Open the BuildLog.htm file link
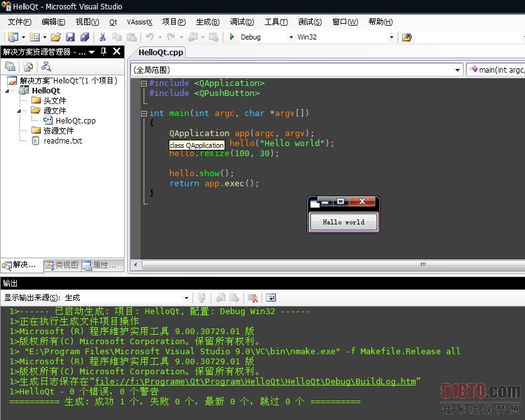Screen dimensions: 525x420 pos(255,382)
